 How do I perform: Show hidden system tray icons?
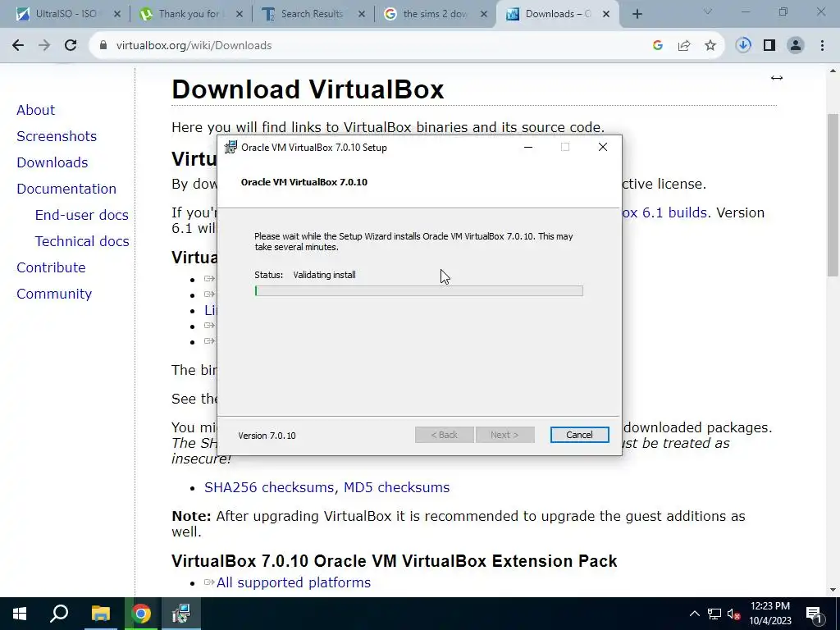(694, 614)
